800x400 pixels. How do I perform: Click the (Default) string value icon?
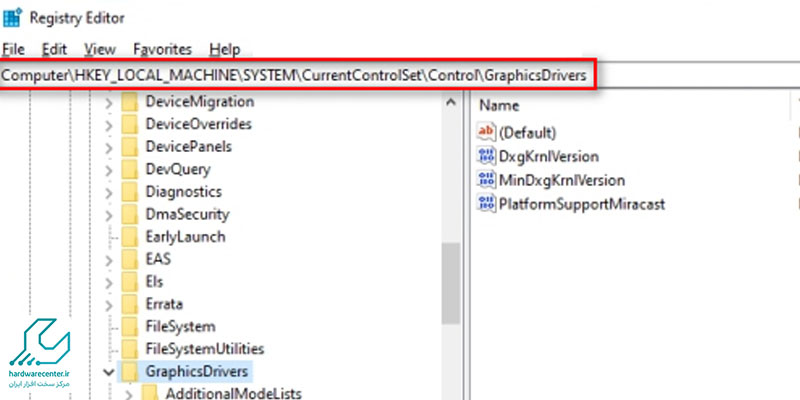(x=486, y=133)
